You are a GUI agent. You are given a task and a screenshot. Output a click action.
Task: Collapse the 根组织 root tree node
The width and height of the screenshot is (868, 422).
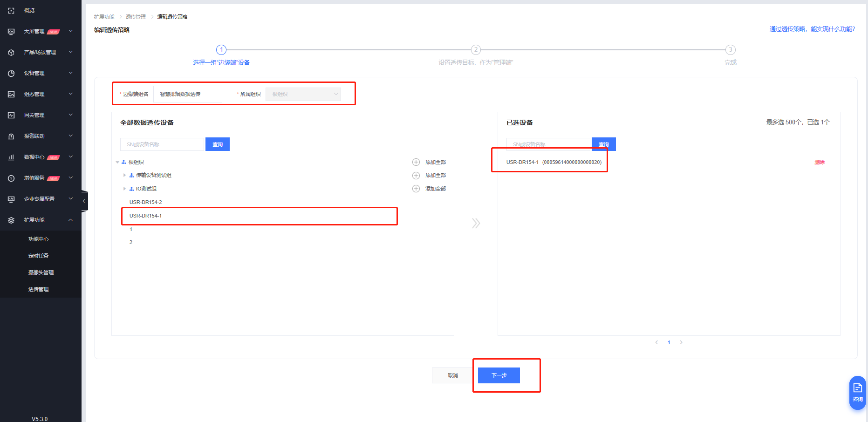coord(117,162)
